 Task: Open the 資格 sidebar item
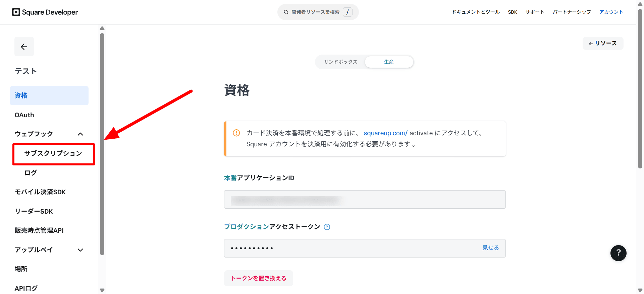49,95
